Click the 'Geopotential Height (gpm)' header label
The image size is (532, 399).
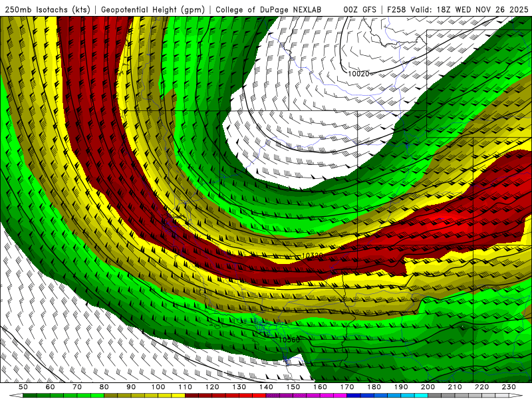[x=153, y=10]
